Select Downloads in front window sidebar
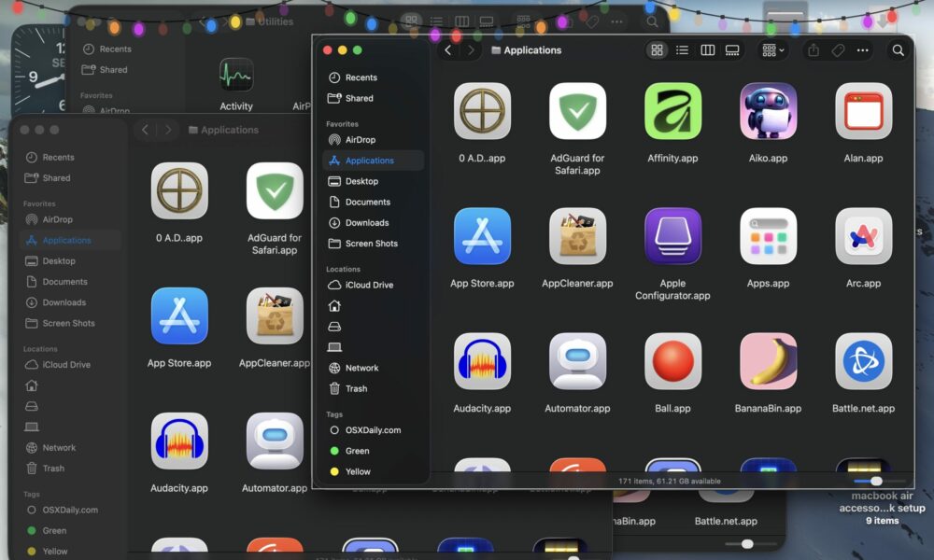The height and width of the screenshot is (560, 934). tap(366, 223)
